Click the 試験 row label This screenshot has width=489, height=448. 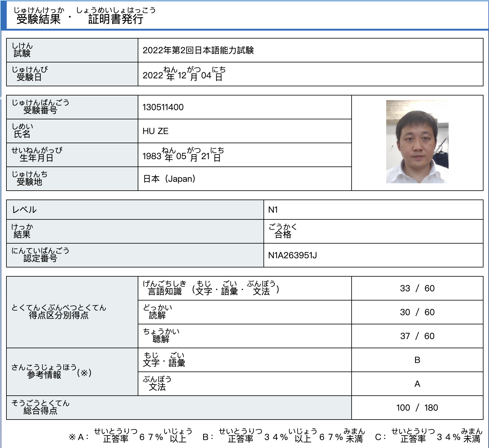(22, 50)
